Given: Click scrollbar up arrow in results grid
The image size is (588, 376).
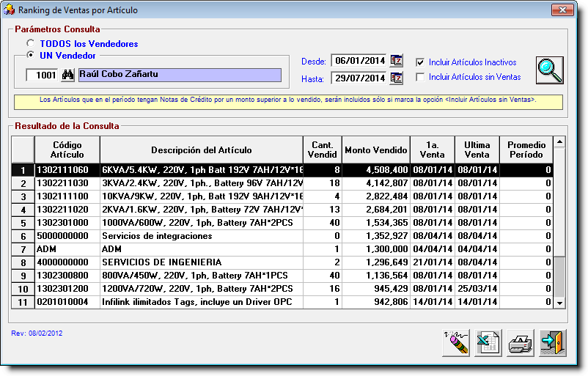Looking at the screenshot, I should pyautogui.click(x=559, y=142).
